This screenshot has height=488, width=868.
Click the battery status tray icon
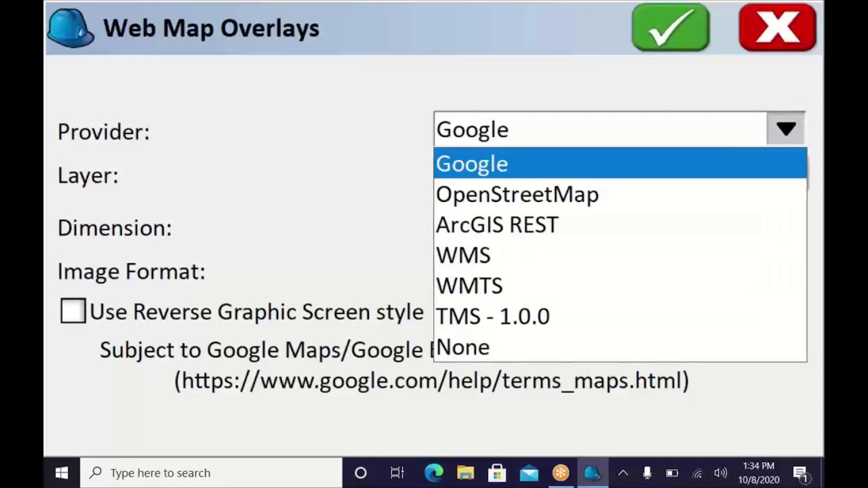[x=672, y=473]
